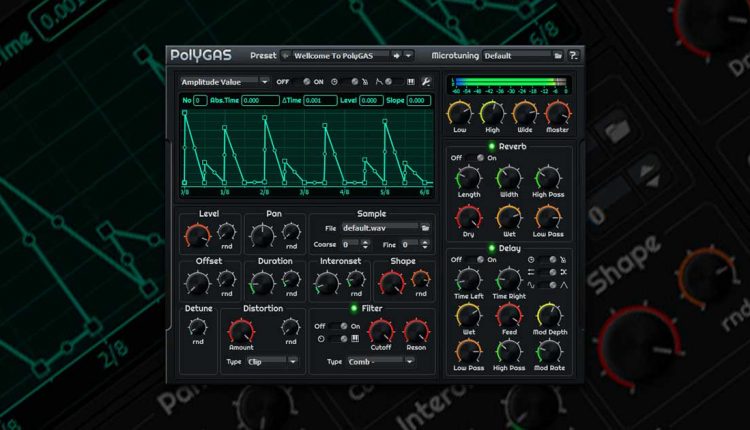Click the Fine tuning stepper arrows
Viewport: 750px width, 430px height.
425,244
